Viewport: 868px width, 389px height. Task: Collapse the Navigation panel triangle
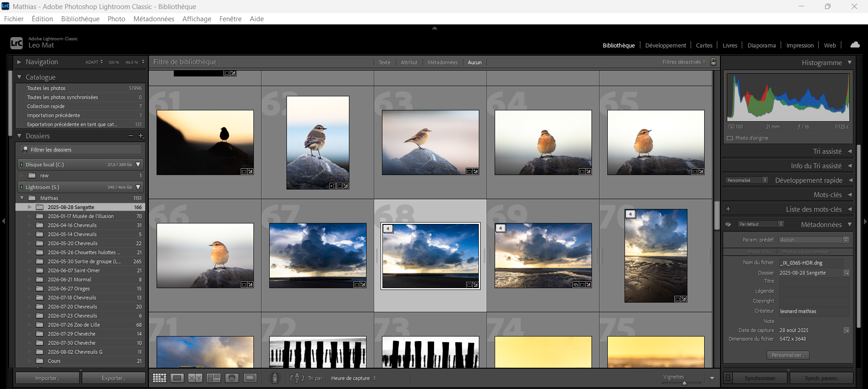click(x=19, y=62)
